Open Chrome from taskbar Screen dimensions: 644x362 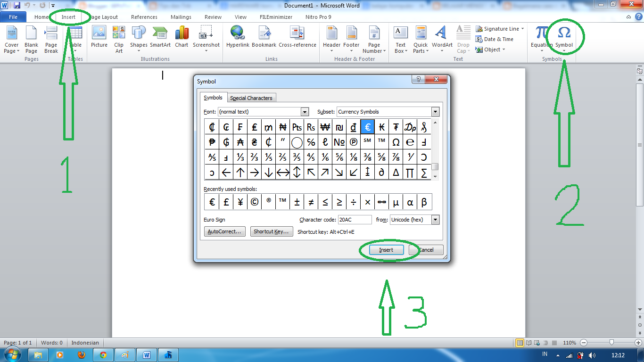[x=103, y=354]
